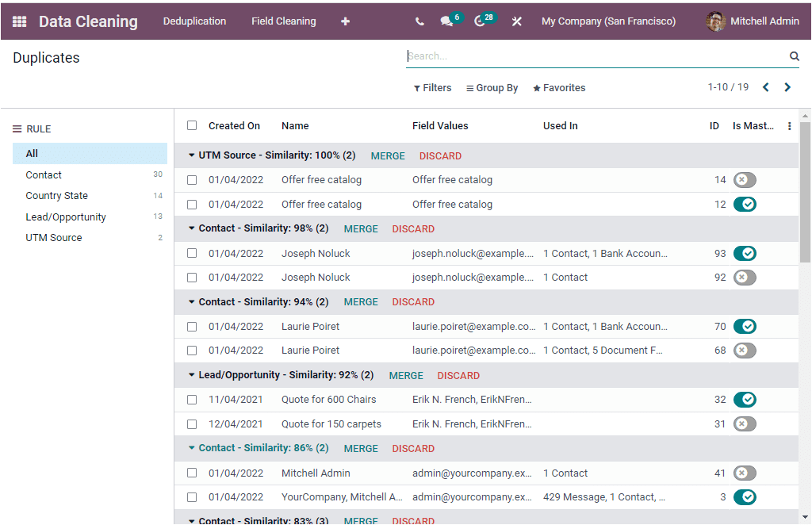812x525 pixels.
Task: Tick the checkbox for Quote for 600 Chairs
Action: pyautogui.click(x=192, y=400)
